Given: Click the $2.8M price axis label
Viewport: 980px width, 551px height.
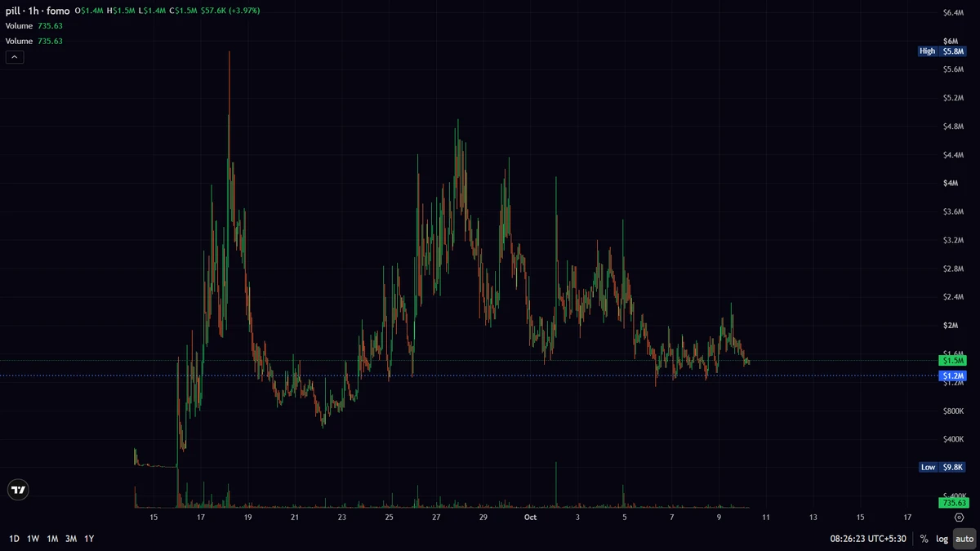Looking at the screenshot, I should pos(954,269).
